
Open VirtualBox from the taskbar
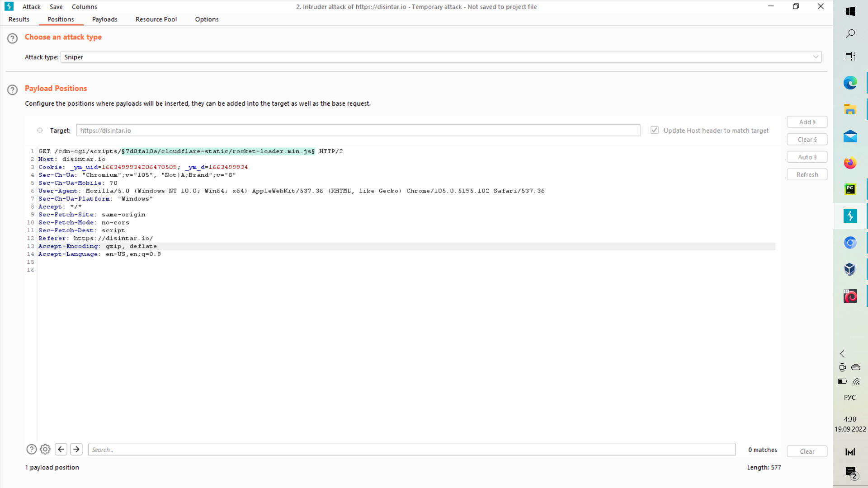(x=850, y=270)
